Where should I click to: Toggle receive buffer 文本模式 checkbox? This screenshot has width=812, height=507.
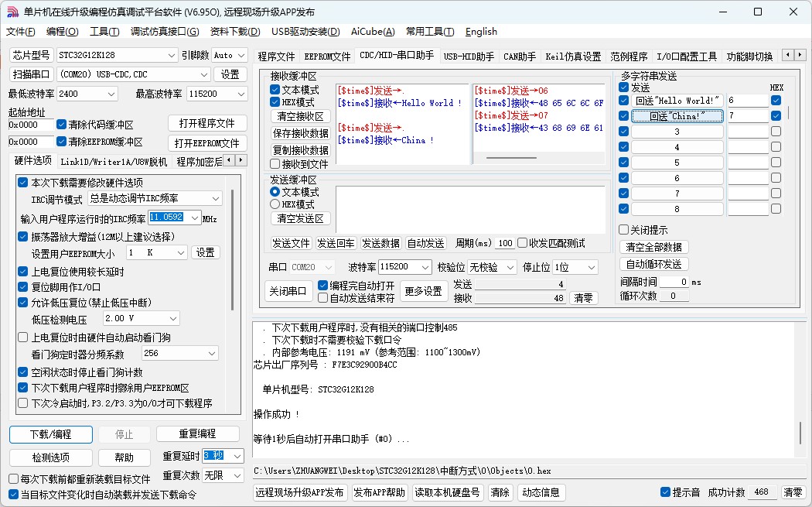point(275,90)
